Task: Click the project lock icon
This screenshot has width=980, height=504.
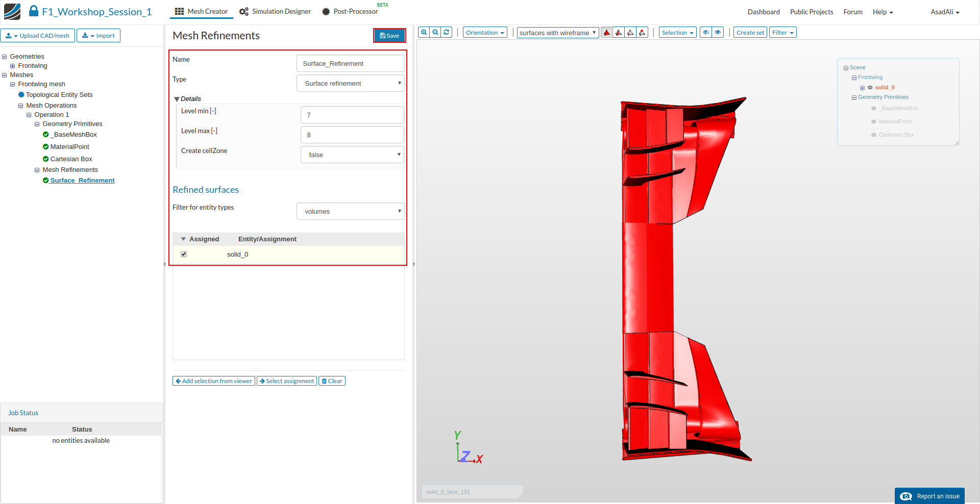Action: 34,11
